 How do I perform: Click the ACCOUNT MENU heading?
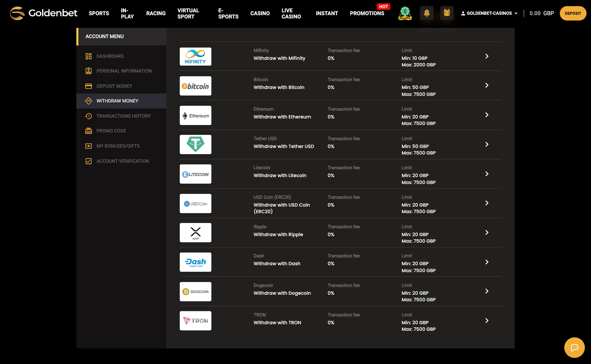[104, 36]
